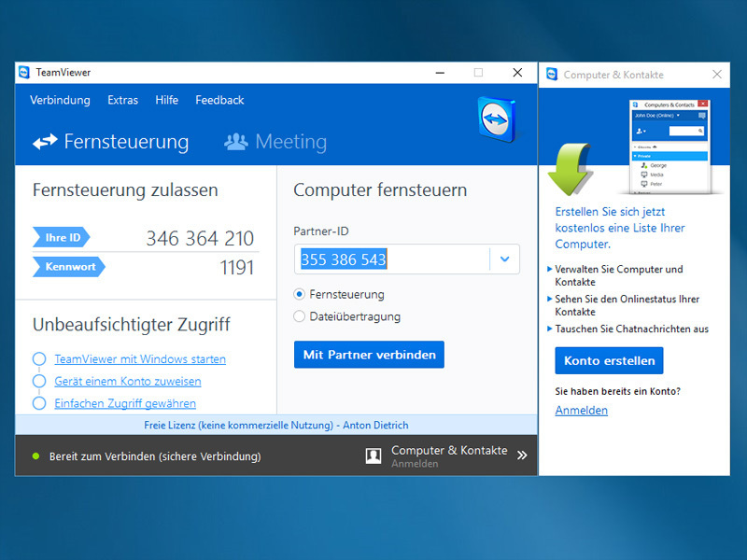This screenshot has width=747, height=560.
Task: Open Einfachen Zugriff gewähren link
Action: 125,403
